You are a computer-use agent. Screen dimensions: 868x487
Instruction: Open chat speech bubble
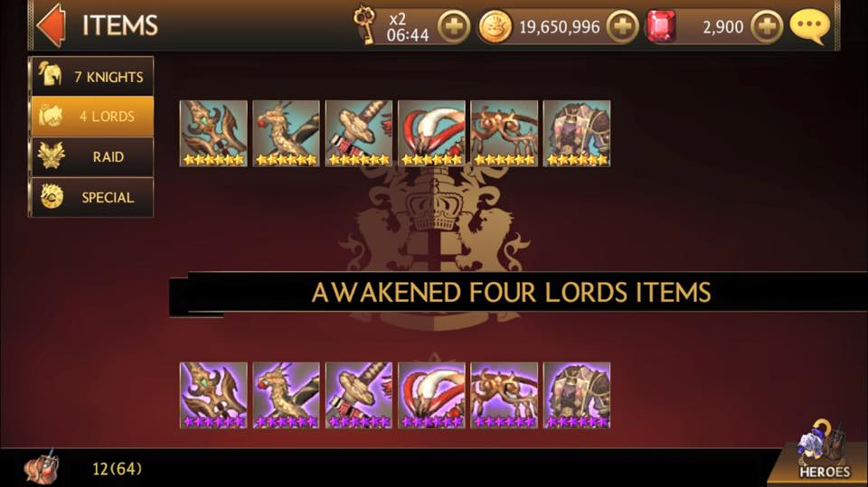pos(810,25)
